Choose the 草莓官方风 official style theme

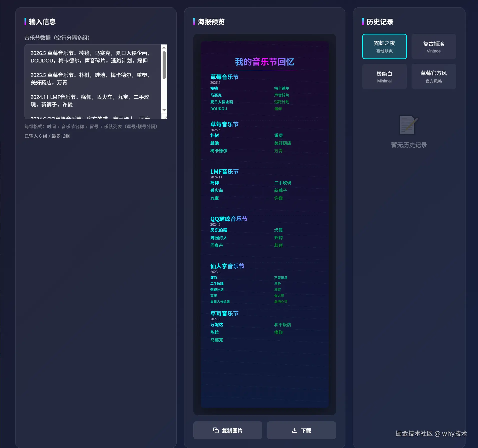coord(434,76)
